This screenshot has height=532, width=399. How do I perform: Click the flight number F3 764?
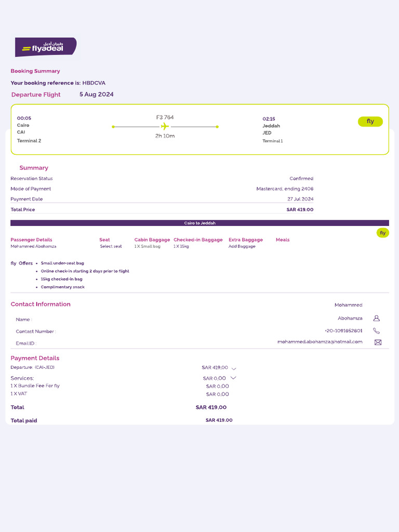pos(165,117)
